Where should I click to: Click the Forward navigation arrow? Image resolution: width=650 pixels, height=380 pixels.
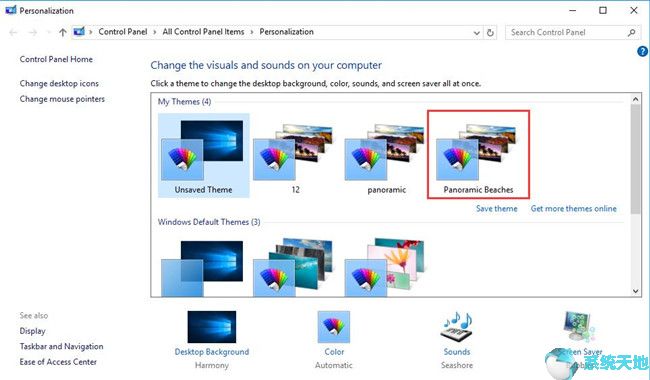33,32
